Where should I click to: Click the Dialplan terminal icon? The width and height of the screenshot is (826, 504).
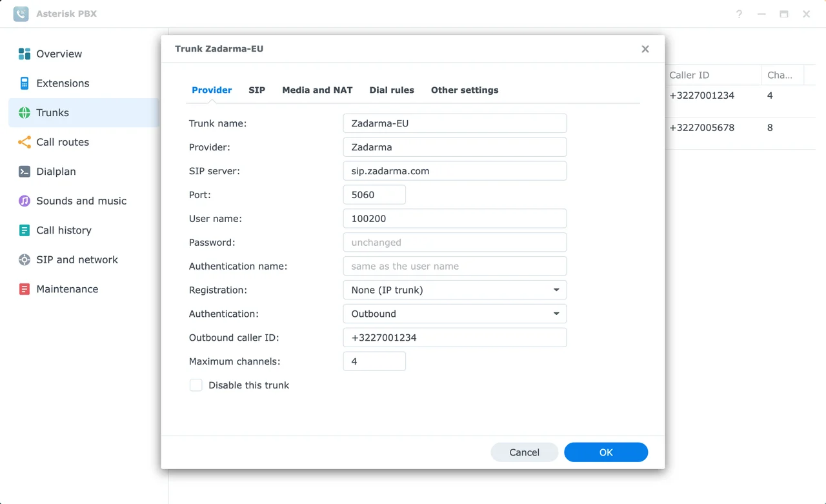25,172
